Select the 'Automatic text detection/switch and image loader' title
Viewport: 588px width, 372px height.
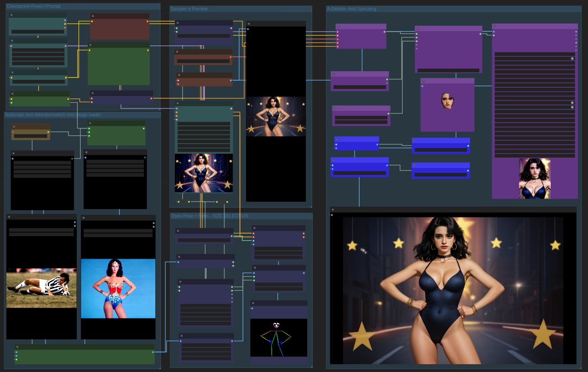point(53,115)
